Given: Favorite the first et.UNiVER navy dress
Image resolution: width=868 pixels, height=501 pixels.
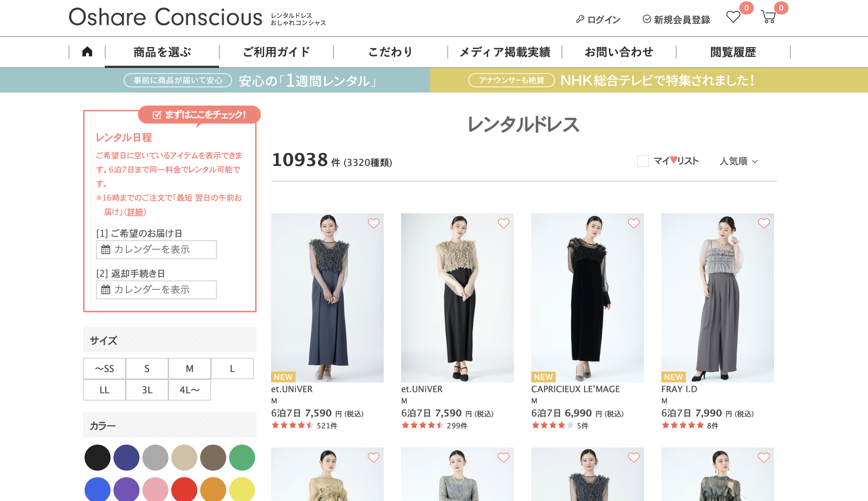Looking at the screenshot, I should [x=373, y=223].
